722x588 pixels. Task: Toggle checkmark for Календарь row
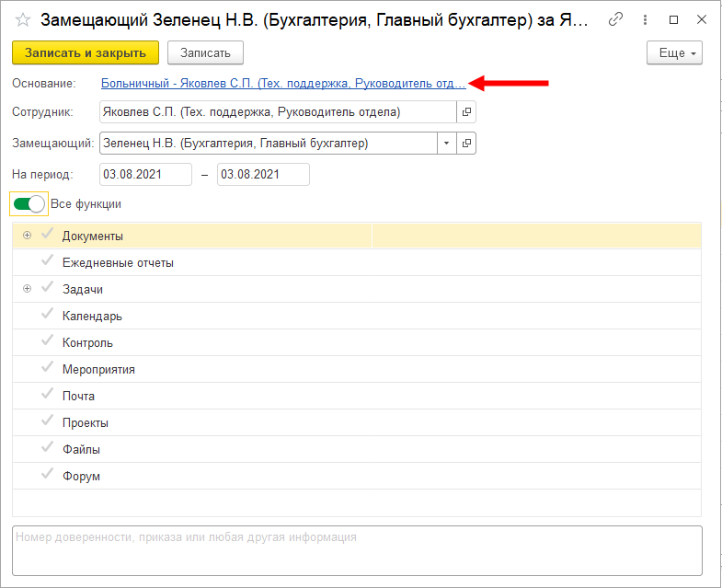point(48,315)
